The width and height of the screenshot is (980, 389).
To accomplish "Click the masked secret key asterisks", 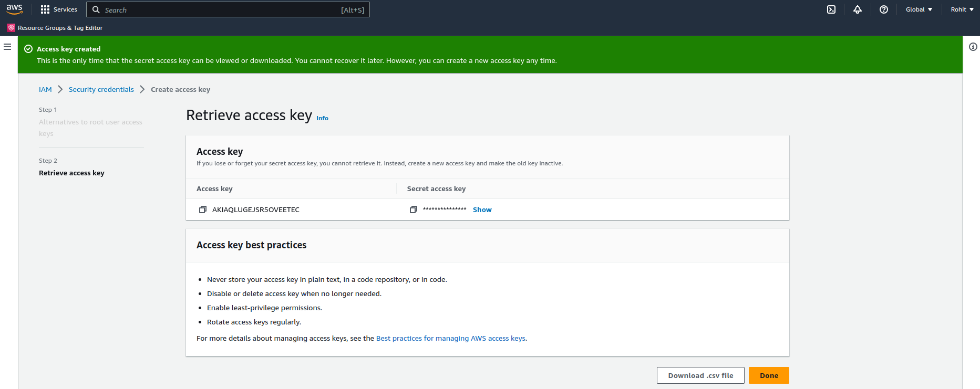I will coord(445,209).
